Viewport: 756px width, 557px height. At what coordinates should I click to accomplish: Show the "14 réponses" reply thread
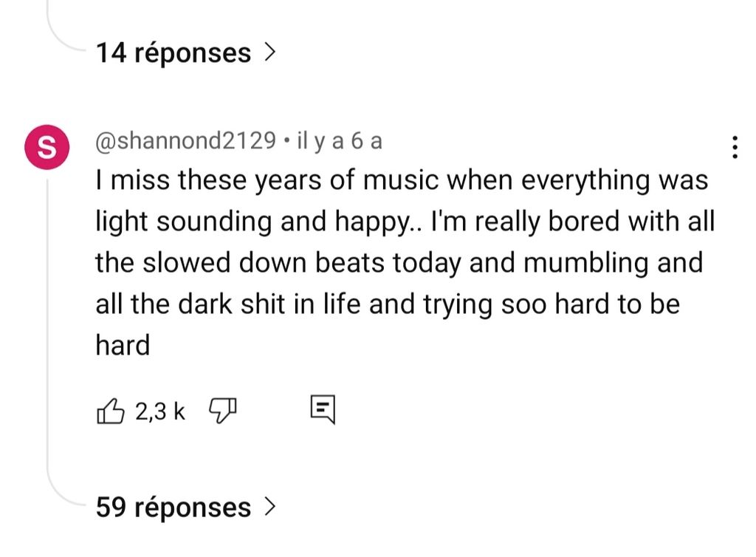tap(173, 53)
